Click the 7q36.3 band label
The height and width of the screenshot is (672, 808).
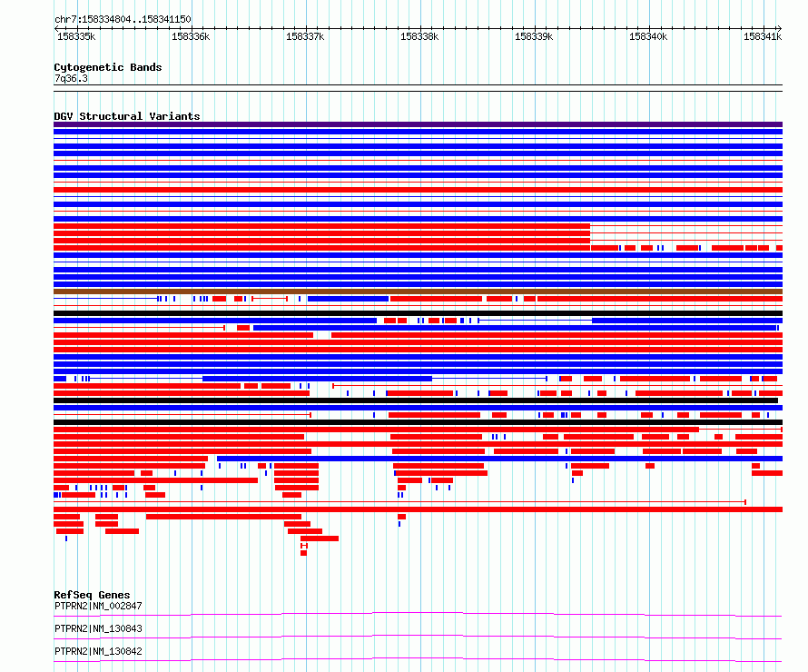pos(71,78)
